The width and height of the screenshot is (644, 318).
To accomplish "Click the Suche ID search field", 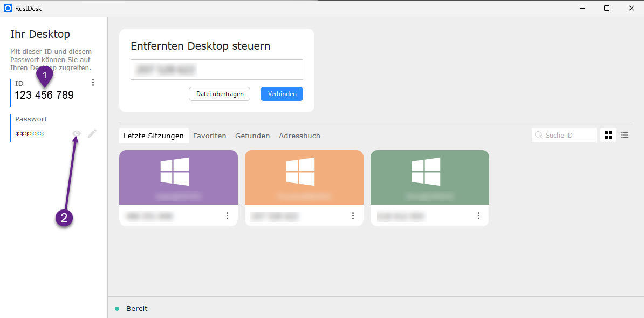I will tap(564, 135).
